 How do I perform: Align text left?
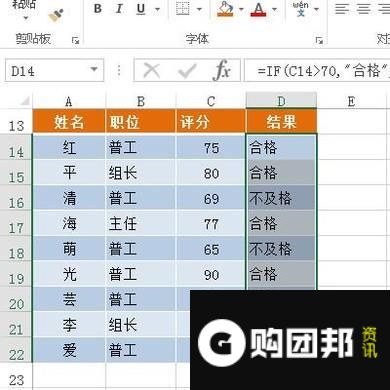click(342, 9)
